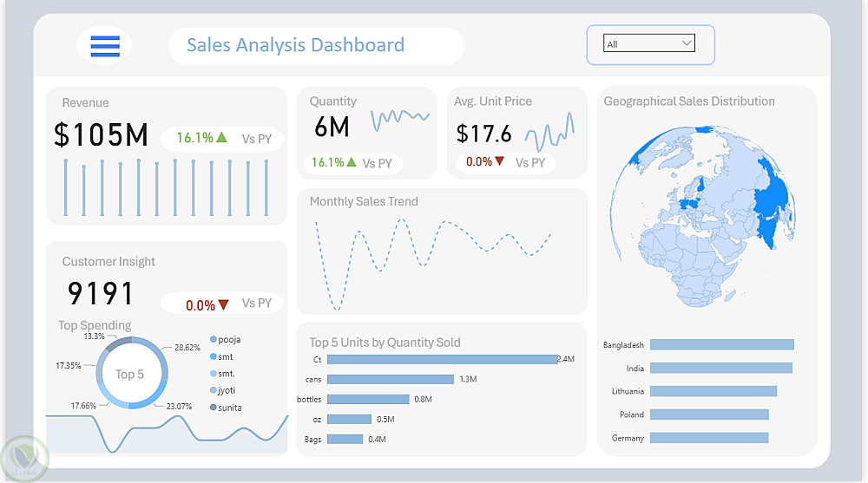868x483 pixels.
Task: Click the 0.8M data label
Action: click(423, 399)
